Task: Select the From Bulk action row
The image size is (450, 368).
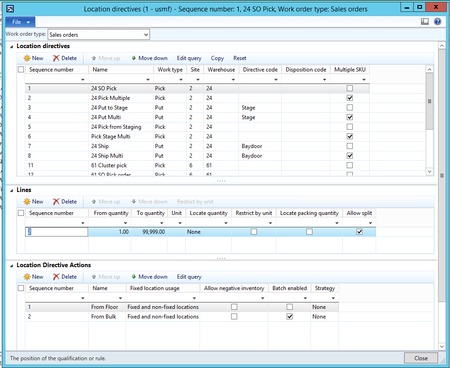Action: [x=182, y=317]
